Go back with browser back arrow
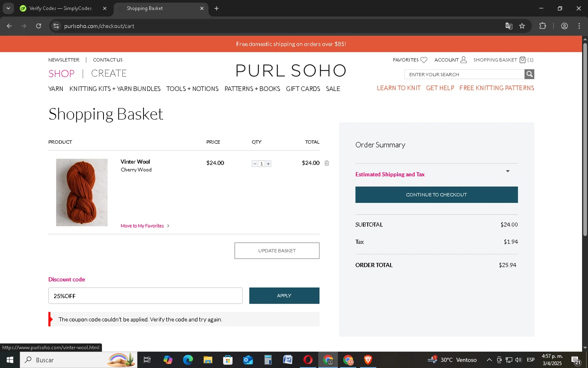The image size is (588, 368). point(9,26)
